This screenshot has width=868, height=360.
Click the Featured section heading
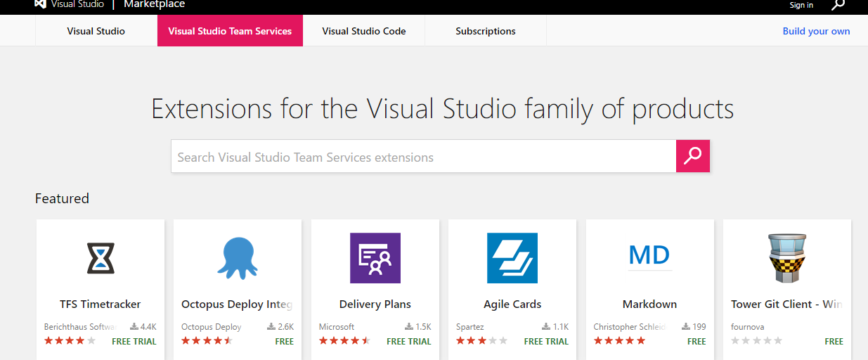pos(62,198)
